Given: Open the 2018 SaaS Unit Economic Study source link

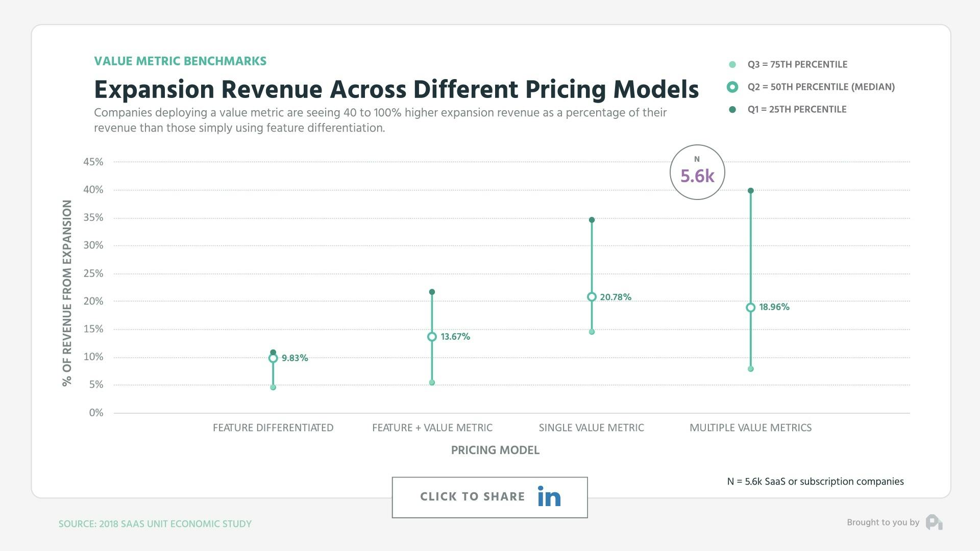Looking at the screenshot, I should pyautogui.click(x=155, y=523).
